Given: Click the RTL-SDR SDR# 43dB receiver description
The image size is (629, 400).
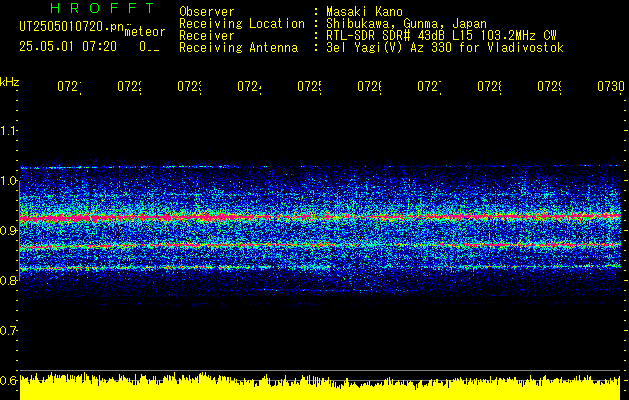Looking at the screenshot, I should pos(441,36).
